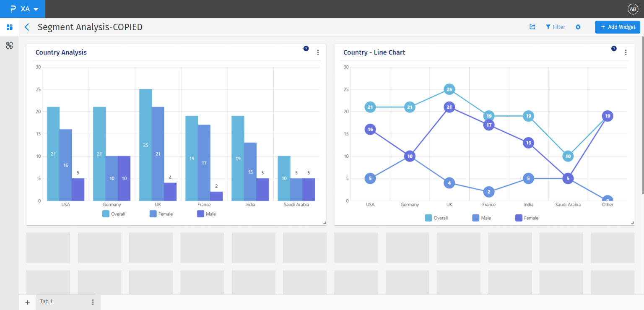
Task: Open the Filter button
Action: pyautogui.click(x=555, y=27)
